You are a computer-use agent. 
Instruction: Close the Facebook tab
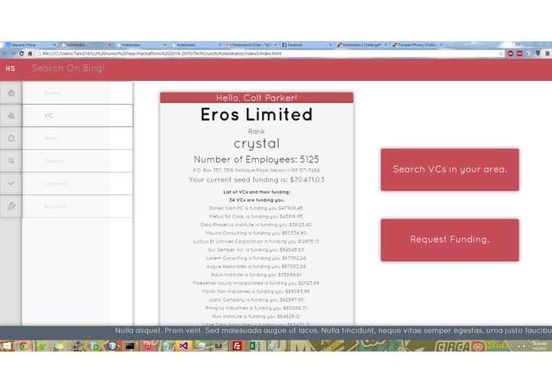pos(330,45)
